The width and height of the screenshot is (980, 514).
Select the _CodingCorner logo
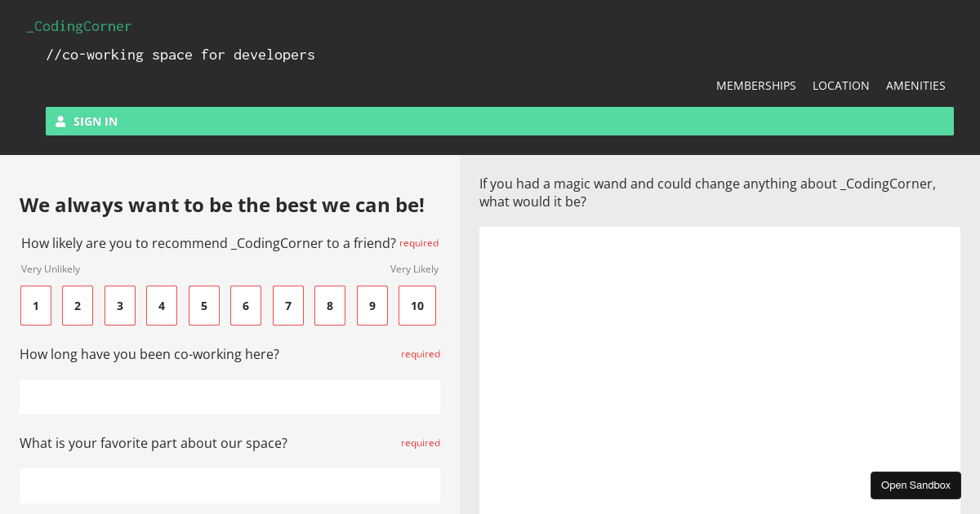79,25
